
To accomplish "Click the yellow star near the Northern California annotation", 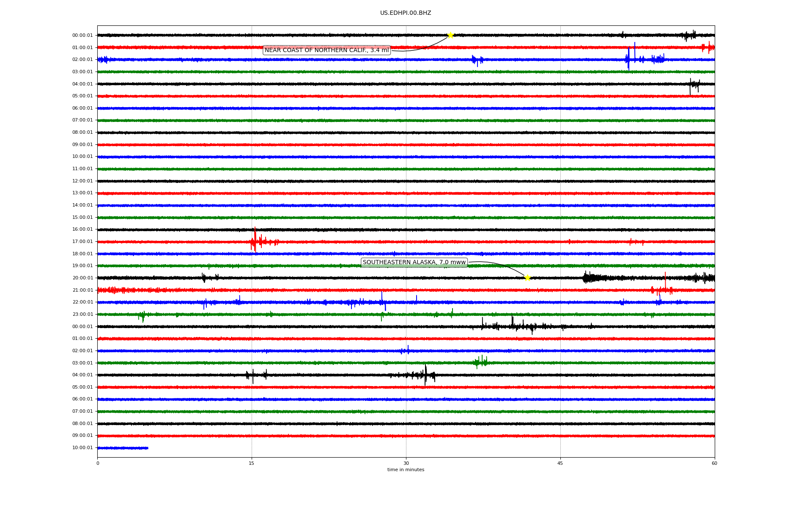I will [450, 35].
